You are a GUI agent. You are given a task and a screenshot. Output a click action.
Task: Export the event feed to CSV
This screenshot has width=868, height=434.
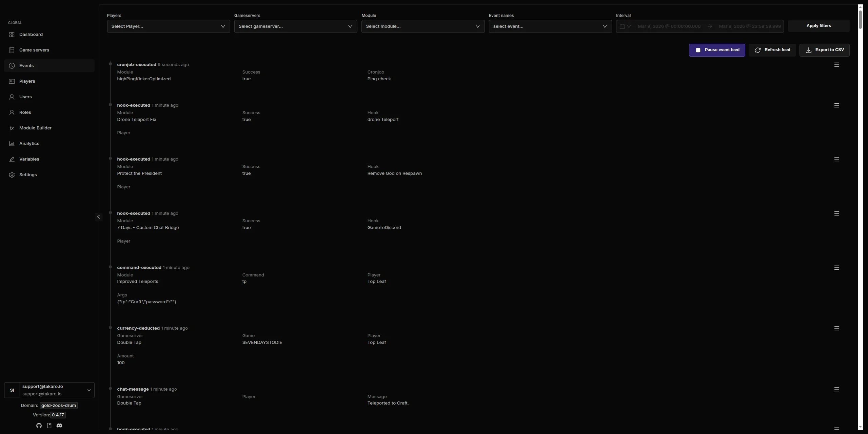coord(825,50)
